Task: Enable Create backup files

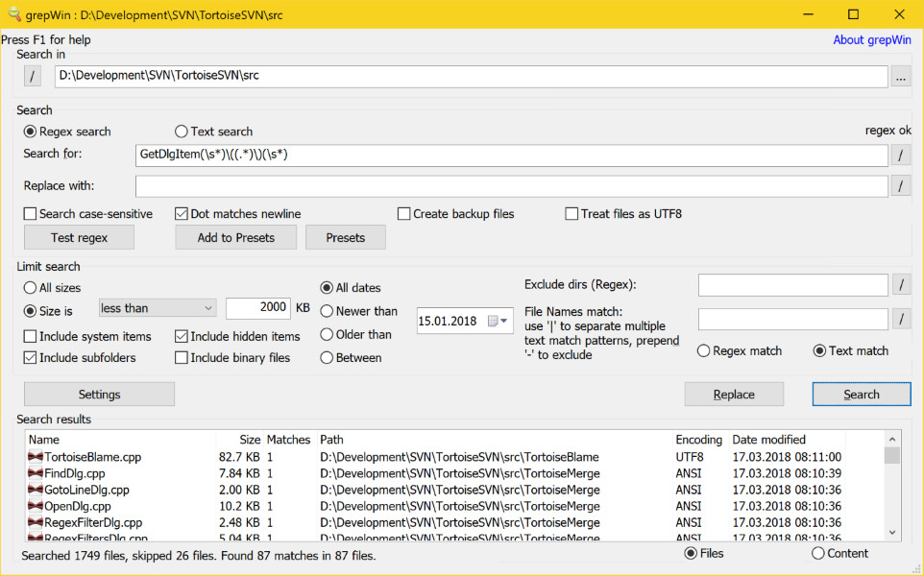Action: click(x=403, y=213)
